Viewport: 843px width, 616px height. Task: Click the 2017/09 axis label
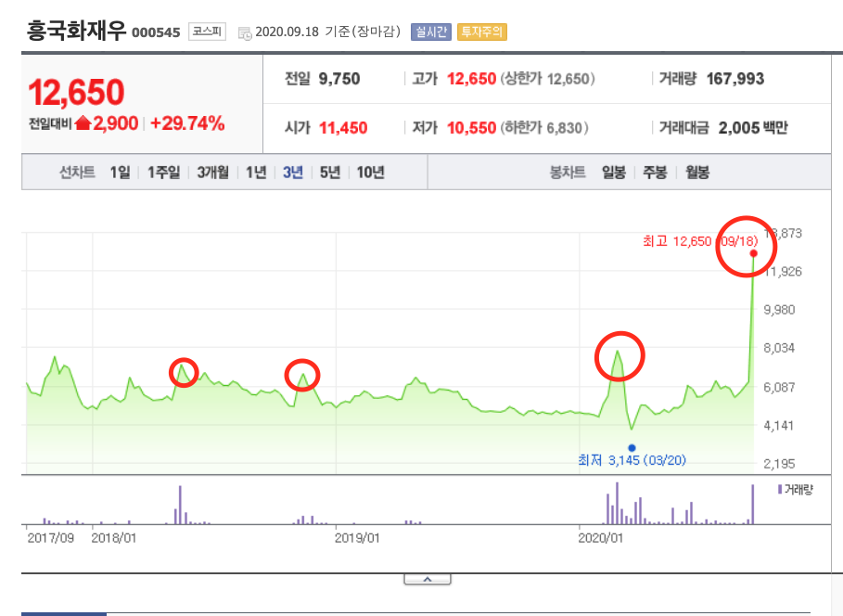50,538
